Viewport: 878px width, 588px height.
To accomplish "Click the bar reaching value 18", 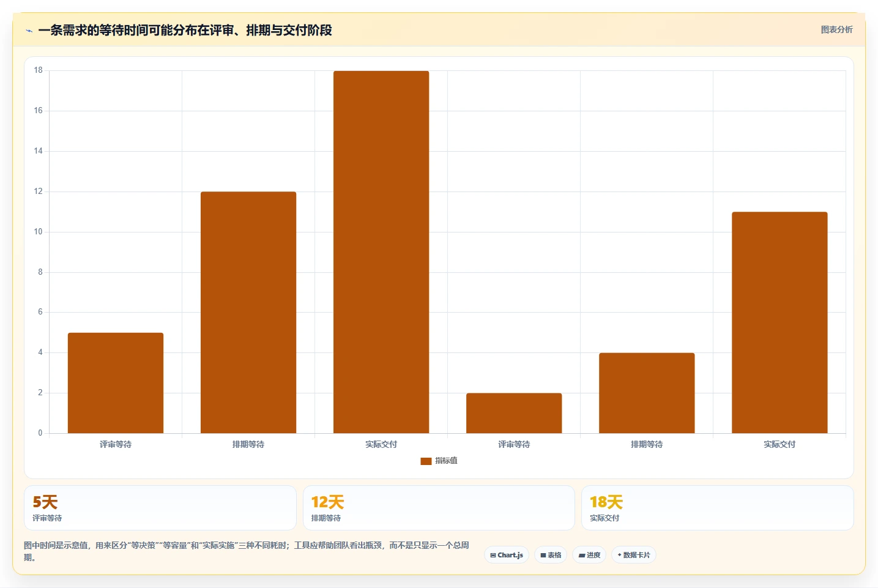I will [381, 252].
